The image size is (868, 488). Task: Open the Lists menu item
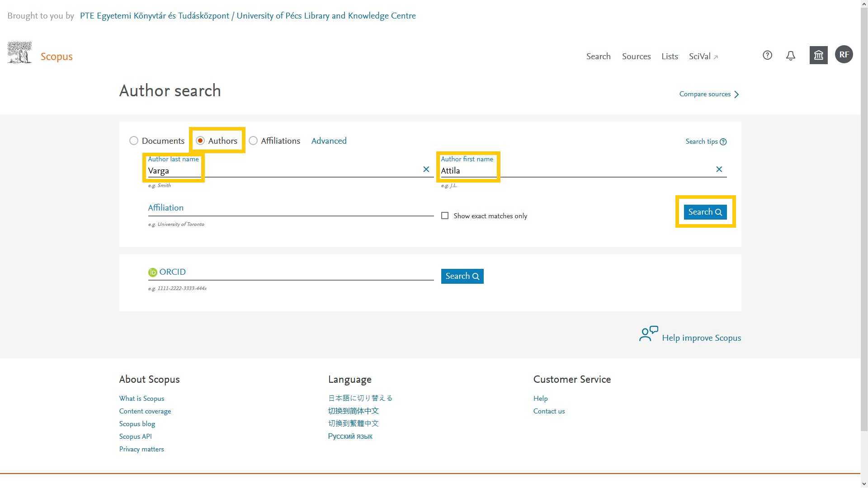pyautogui.click(x=670, y=56)
